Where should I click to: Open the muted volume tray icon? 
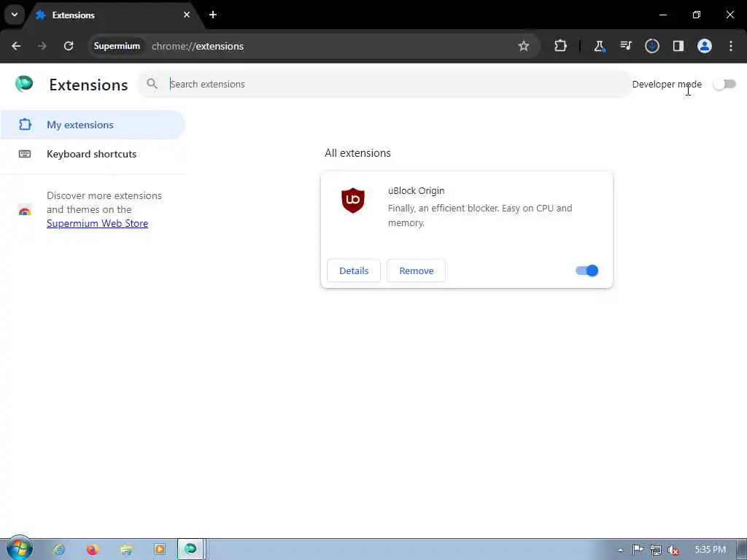[673, 550]
